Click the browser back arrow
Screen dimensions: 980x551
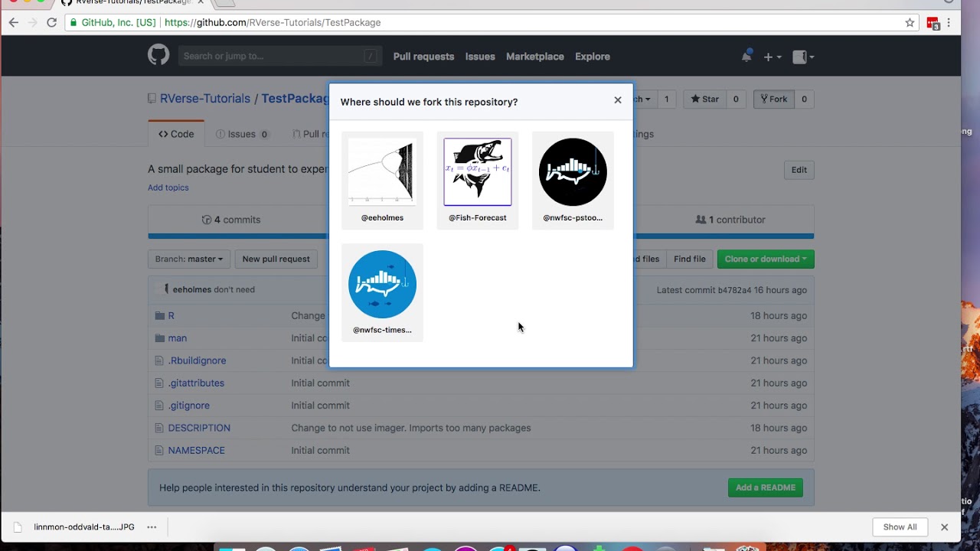click(14, 22)
